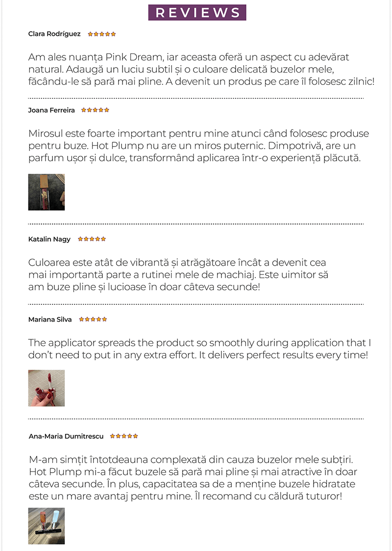
Task: Click reviewer name Mariana Silva
Action: coord(50,320)
